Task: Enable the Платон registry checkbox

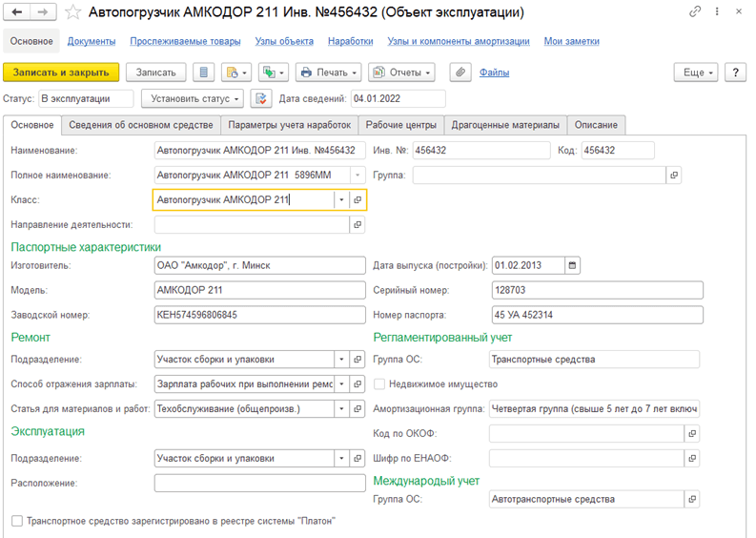Action: [x=17, y=521]
